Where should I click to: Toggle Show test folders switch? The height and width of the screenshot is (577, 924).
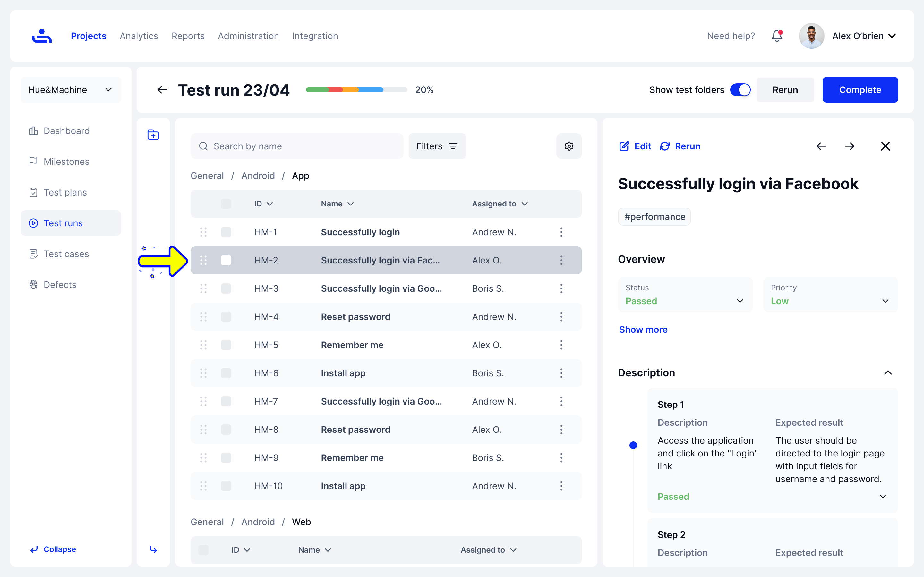(x=740, y=90)
